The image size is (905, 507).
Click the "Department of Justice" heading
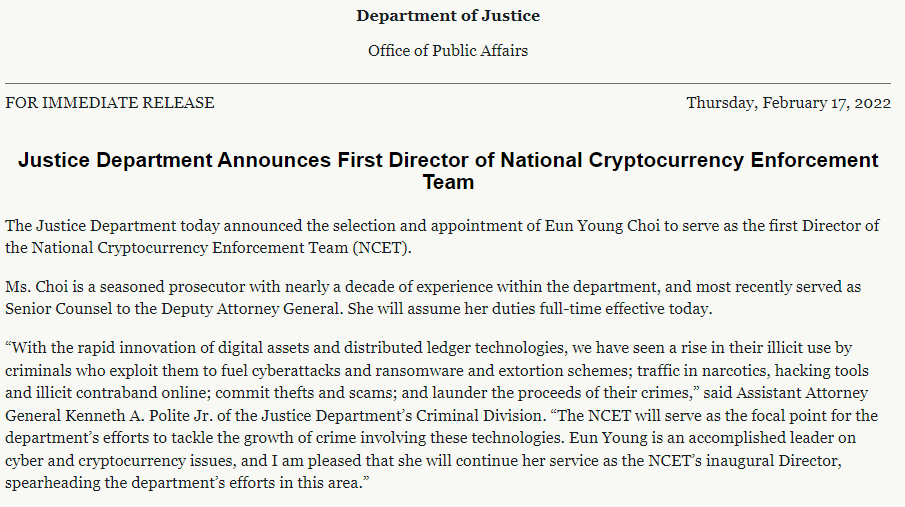[447, 16]
